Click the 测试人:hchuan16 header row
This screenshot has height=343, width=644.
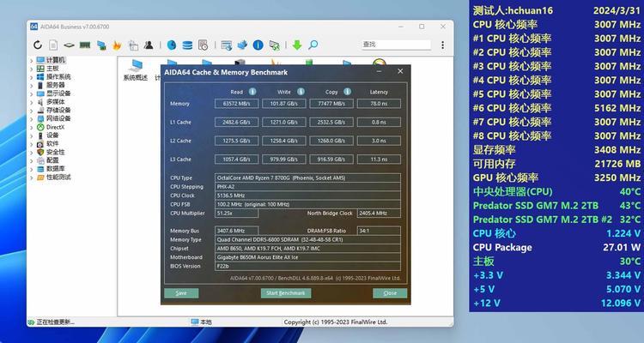tap(556, 10)
